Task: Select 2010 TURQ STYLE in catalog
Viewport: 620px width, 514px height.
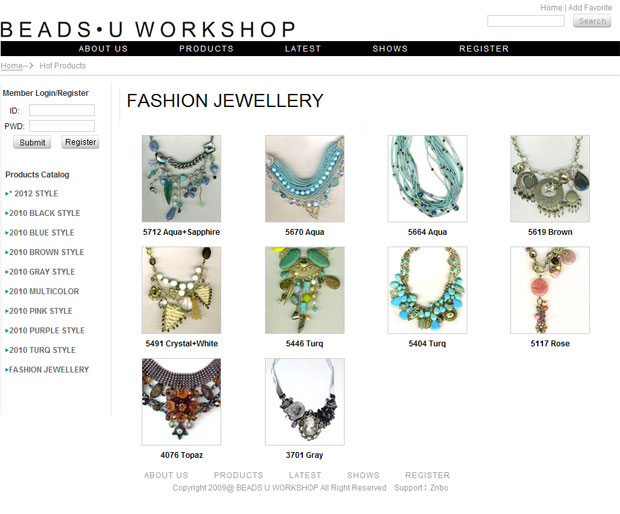Action: point(42,350)
